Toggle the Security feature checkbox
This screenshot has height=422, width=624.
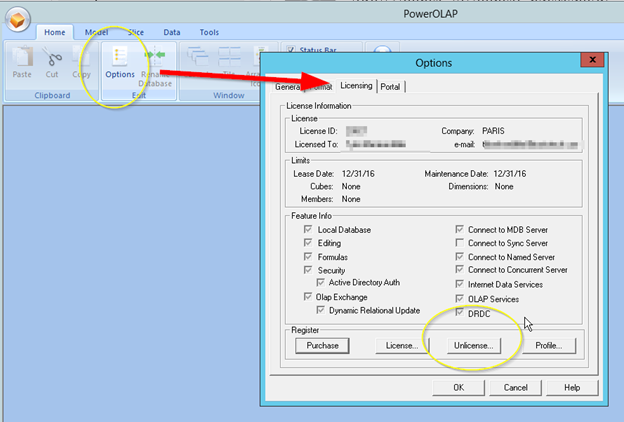coord(308,270)
